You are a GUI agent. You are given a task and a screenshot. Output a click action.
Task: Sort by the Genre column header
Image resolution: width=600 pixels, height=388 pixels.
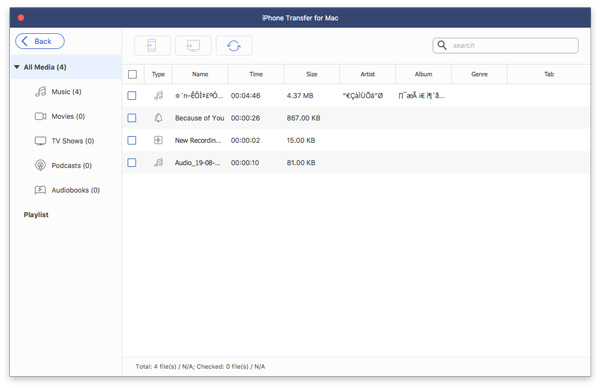[x=479, y=74]
